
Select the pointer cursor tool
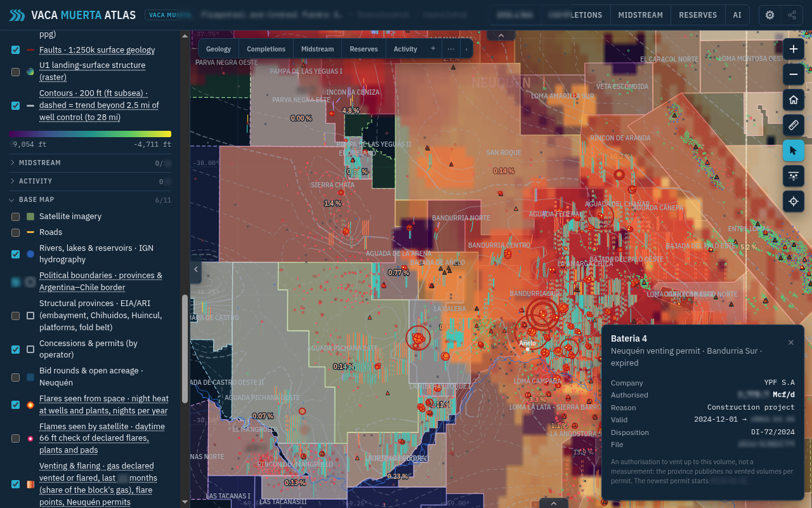[x=793, y=150]
